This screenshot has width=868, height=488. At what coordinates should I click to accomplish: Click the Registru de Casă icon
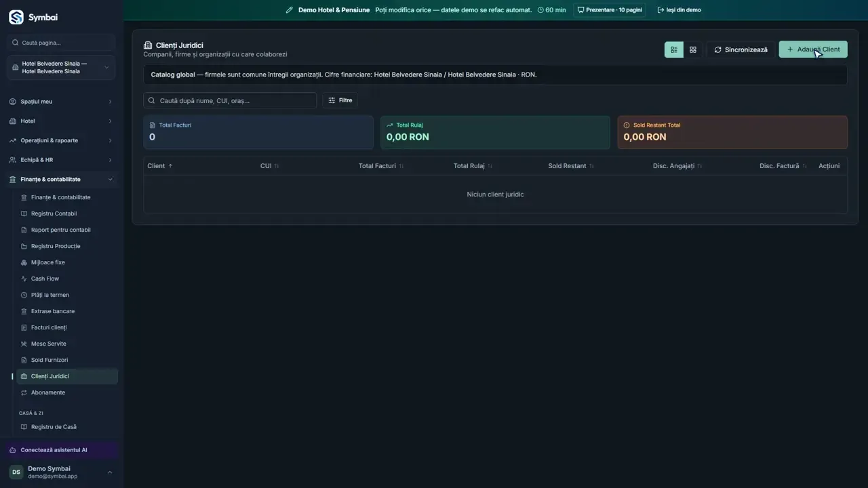click(x=24, y=427)
